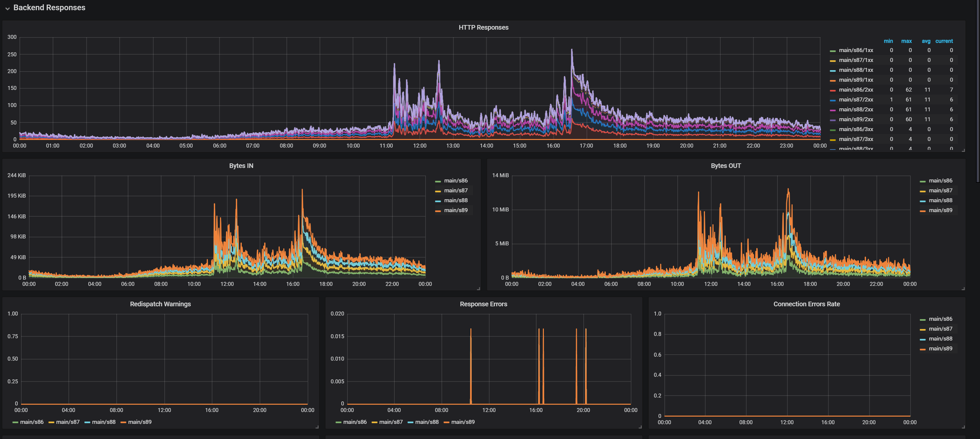The width and height of the screenshot is (980, 439).
Task: Open the HTTP Responses panel title menu
Action: click(x=483, y=27)
